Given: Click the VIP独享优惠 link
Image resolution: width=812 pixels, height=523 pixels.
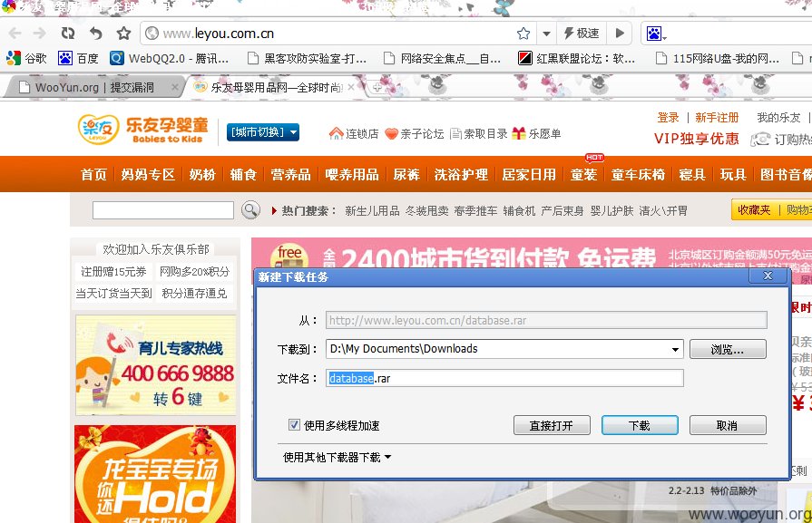Looking at the screenshot, I should pyautogui.click(x=696, y=139).
